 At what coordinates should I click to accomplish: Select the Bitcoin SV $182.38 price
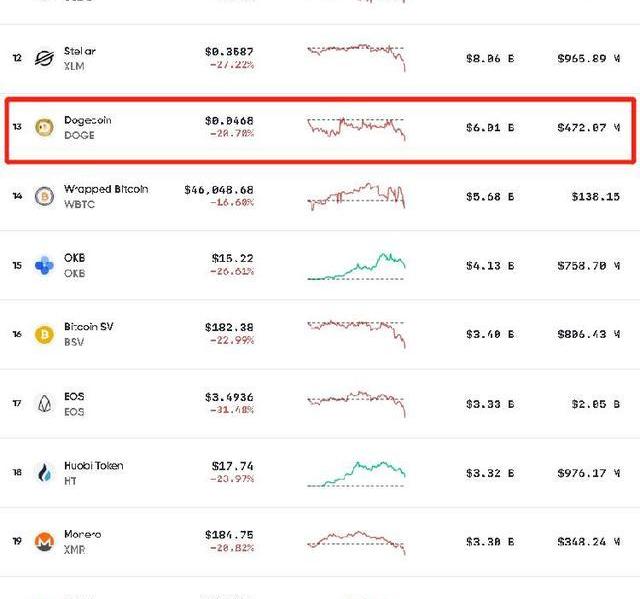click(x=229, y=327)
